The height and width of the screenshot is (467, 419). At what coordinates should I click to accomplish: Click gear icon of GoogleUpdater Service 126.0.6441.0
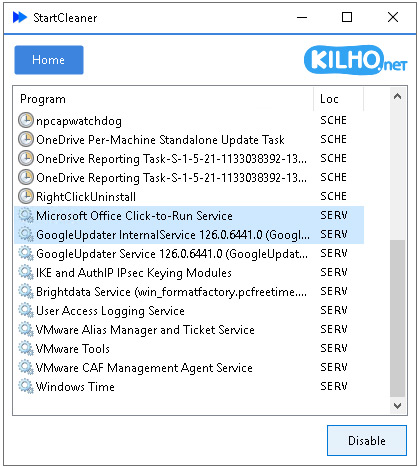pos(26,253)
